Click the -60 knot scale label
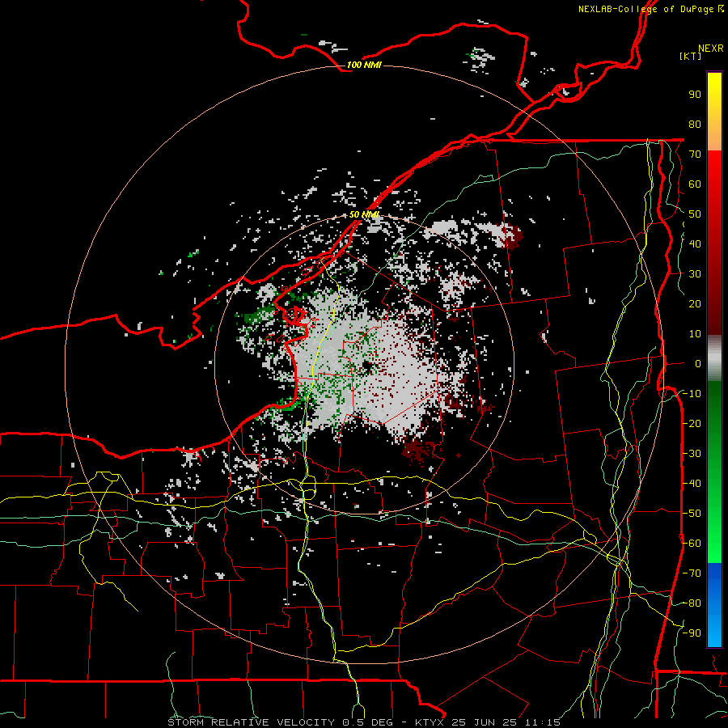 point(692,544)
